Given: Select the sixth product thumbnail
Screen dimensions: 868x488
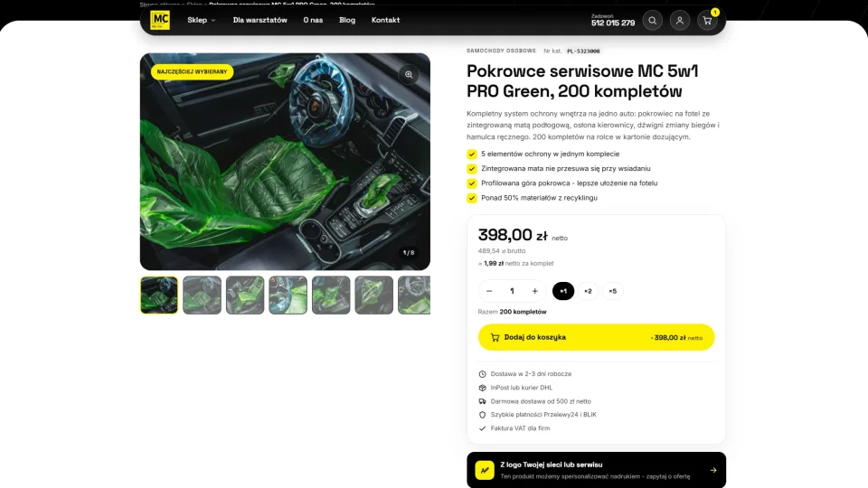Looking at the screenshot, I should tap(374, 295).
